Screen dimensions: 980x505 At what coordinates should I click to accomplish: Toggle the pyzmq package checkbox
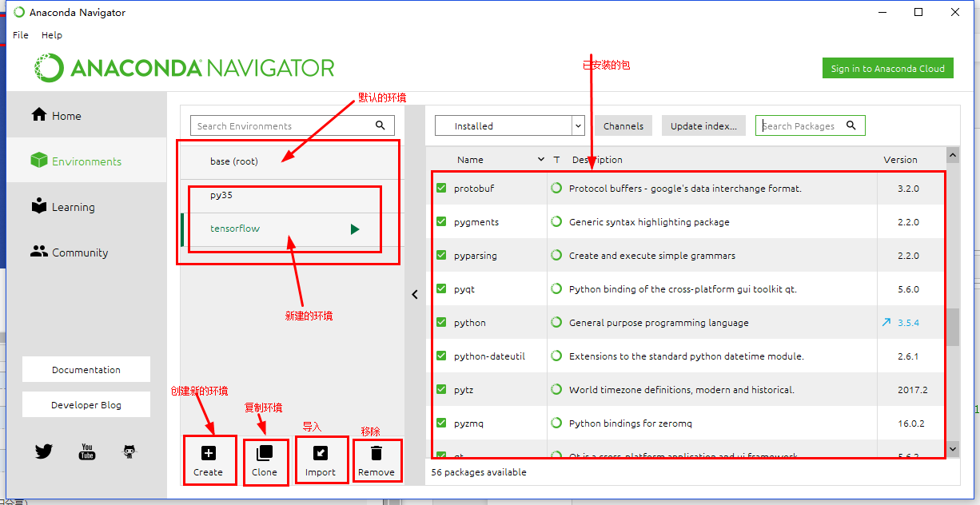pyautogui.click(x=441, y=423)
